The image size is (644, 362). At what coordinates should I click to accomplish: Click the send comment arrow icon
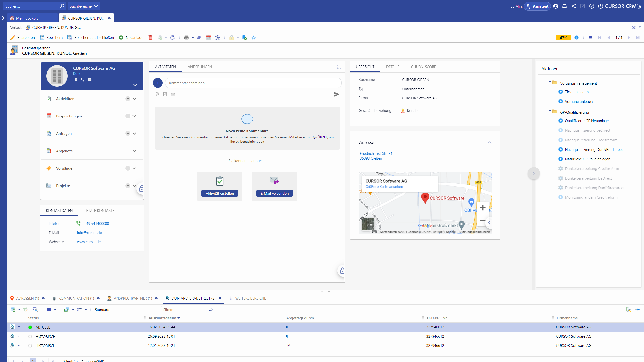(x=337, y=94)
